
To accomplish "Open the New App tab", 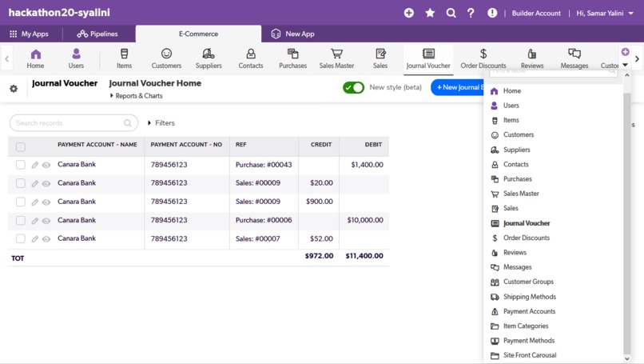I will tap(293, 34).
